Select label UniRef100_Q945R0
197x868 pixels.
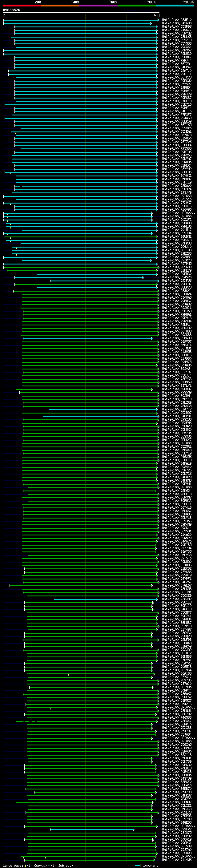pyautogui.click(x=177, y=277)
